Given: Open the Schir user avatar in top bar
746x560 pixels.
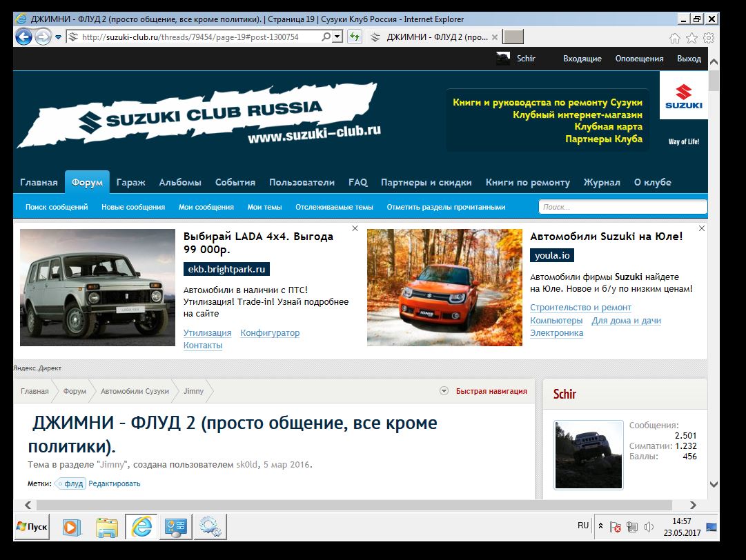Looking at the screenshot, I should tap(503, 59).
